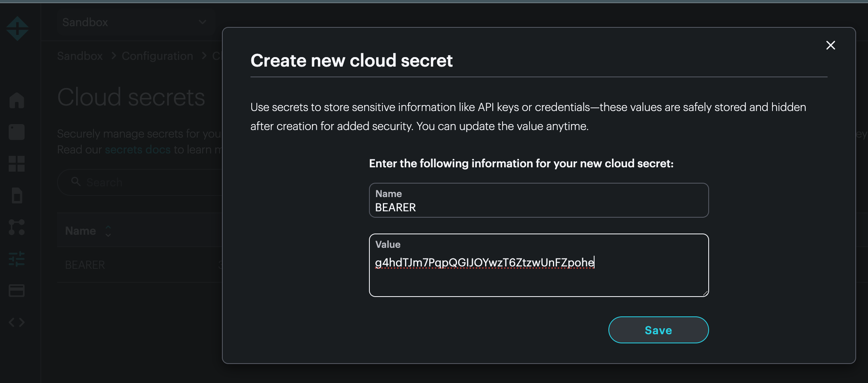The width and height of the screenshot is (868, 383).
Task: Expand the Sandbox environment dropdown
Action: (x=135, y=22)
